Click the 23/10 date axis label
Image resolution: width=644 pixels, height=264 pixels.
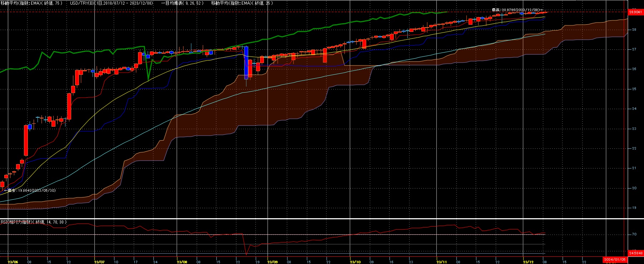click(x=355, y=262)
